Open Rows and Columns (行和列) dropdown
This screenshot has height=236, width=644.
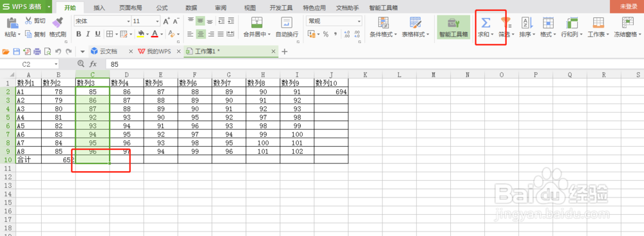tap(572, 28)
